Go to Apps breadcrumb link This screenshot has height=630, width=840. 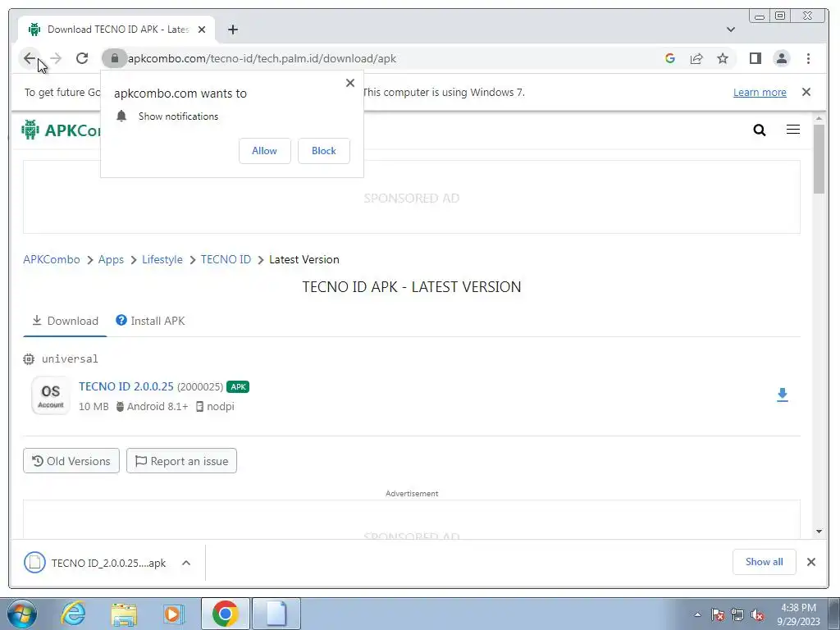click(x=111, y=259)
